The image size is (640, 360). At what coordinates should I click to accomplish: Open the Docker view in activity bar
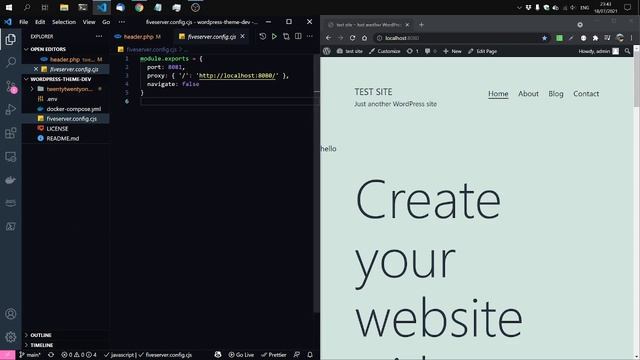point(11,180)
